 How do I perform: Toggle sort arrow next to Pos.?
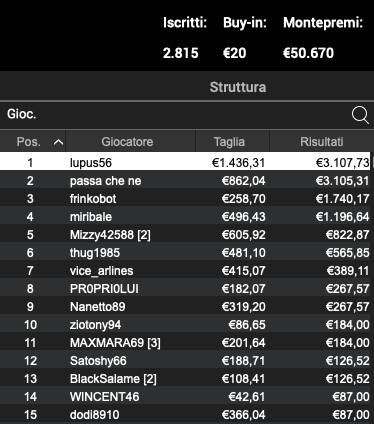(58, 142)
